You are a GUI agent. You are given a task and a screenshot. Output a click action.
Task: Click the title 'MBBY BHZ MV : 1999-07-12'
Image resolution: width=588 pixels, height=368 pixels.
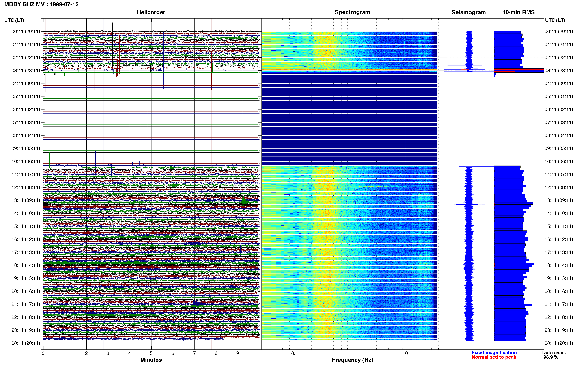pyautogui.click(x=42, y=4)
